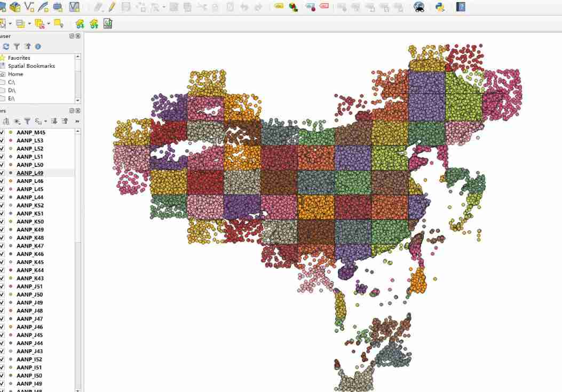This screenshot has height=392, width=562.
Task: Toggle visibility of AANP_L53 layer
Action: click(2, 140)
